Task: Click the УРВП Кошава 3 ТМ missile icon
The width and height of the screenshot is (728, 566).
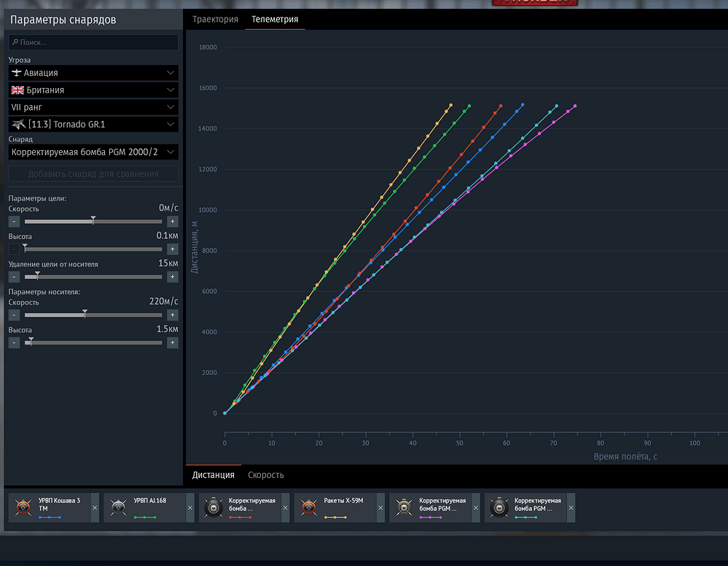Action: [23, 507]
